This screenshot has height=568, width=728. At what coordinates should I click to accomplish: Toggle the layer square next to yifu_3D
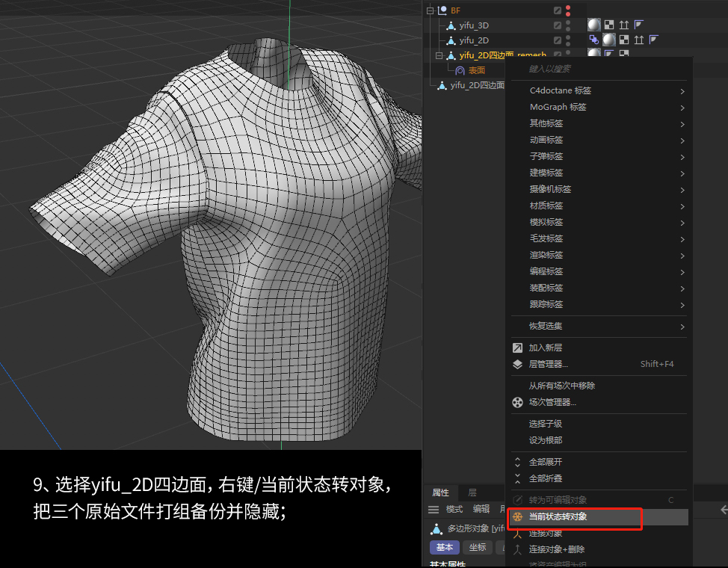pos(557,24)
